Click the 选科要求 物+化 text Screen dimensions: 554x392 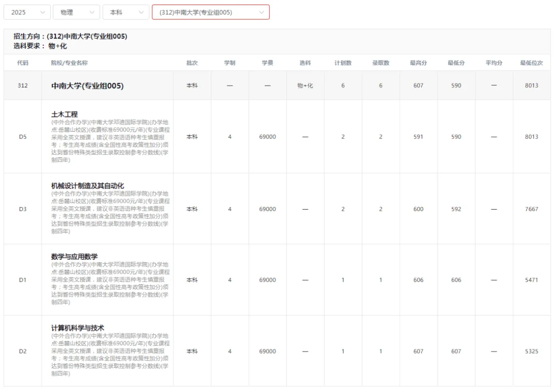(x=41, y=46)
